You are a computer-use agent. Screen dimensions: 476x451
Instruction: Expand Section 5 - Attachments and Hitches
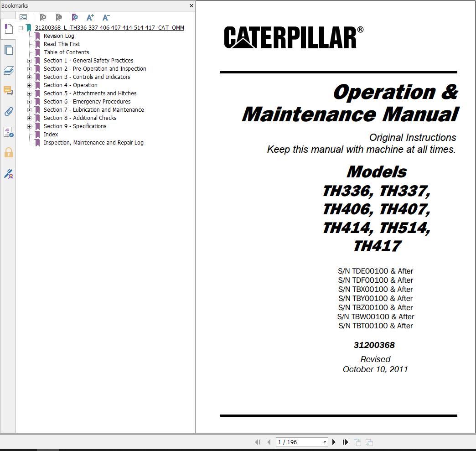[x=30, y=93]
